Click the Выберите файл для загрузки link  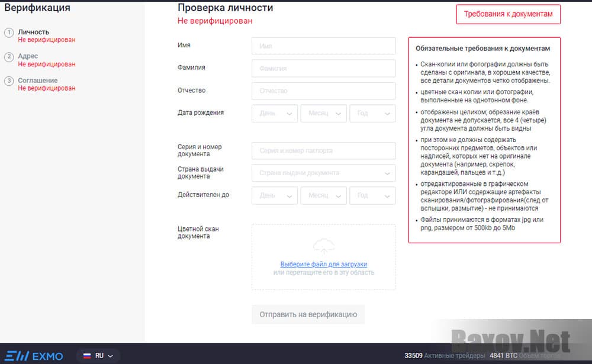[324, 264]
